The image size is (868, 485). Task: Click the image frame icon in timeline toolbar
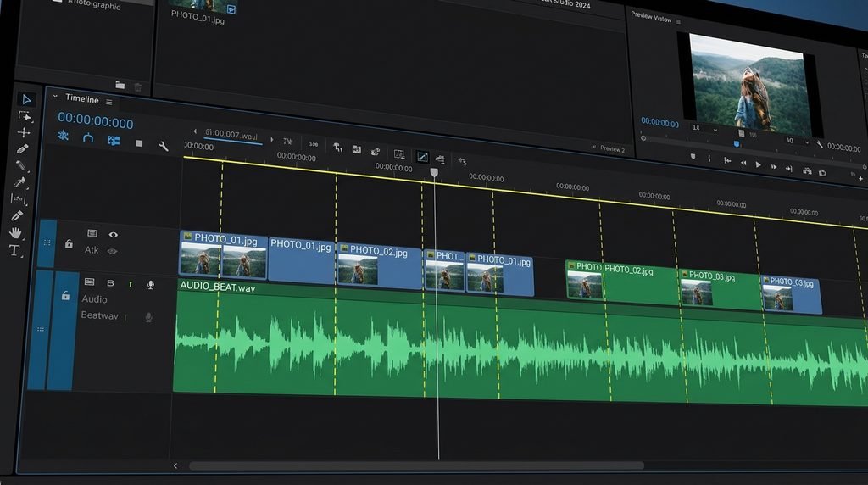coord(399,154)
